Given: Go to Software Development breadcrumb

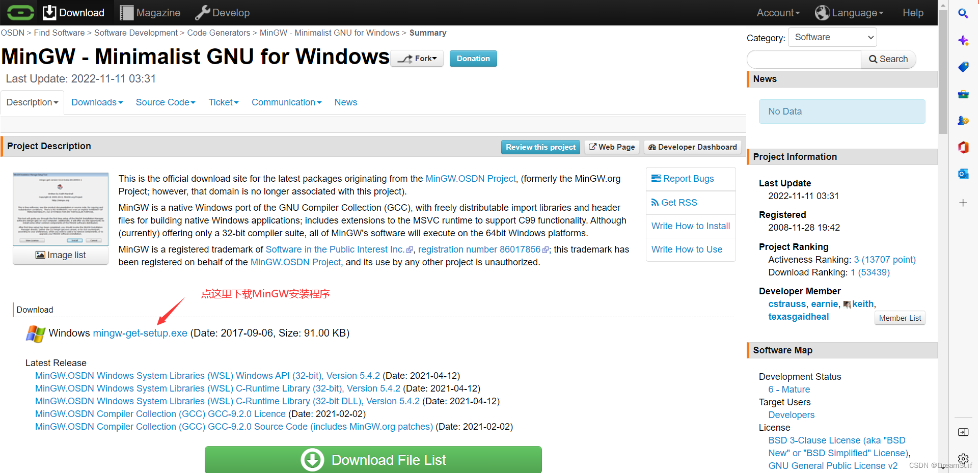Looking at the screenshot, I should point(136,33).
